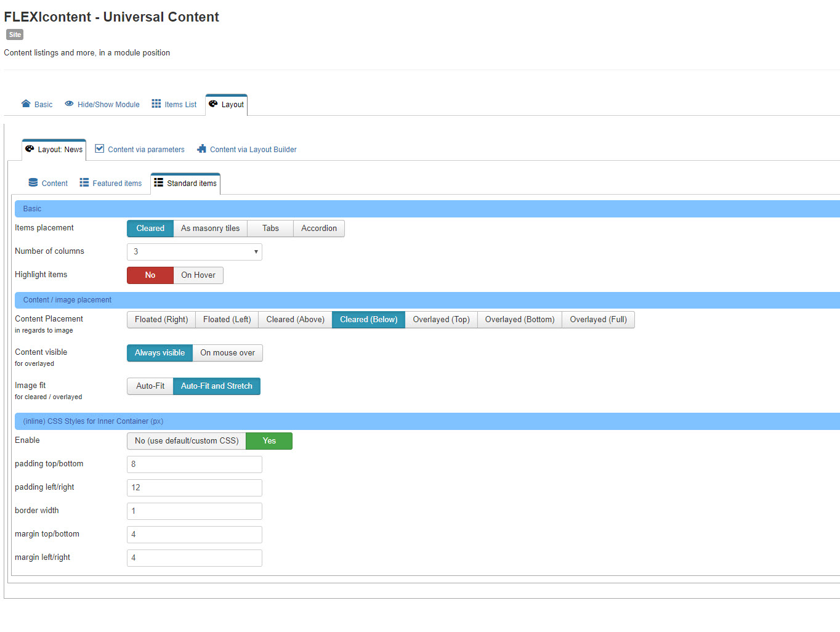Click the home icon beside Basic
Viewport: 840px width, 632px height.
pos(26,103)
